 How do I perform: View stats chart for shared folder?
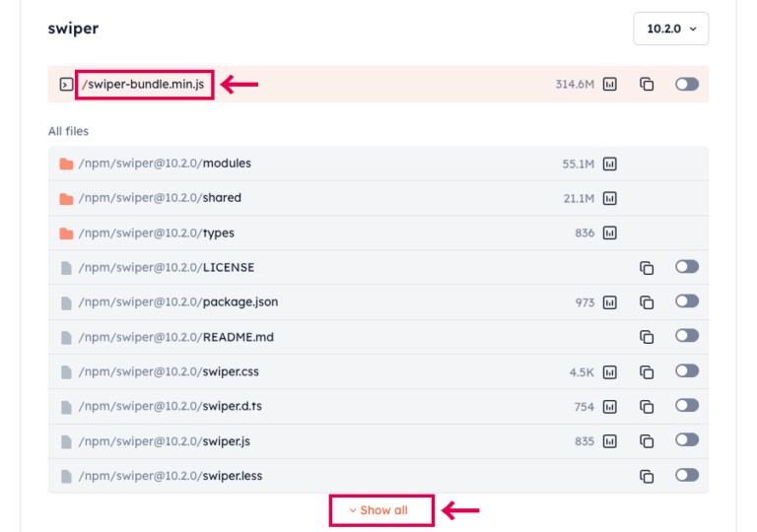pyautogui.click(x=610, y=198)
